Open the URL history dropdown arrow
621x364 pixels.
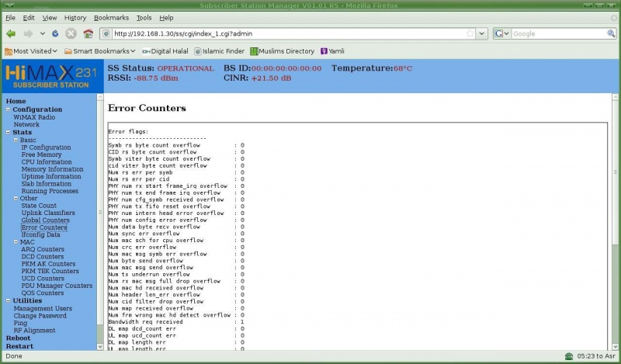tap(481, 34)
